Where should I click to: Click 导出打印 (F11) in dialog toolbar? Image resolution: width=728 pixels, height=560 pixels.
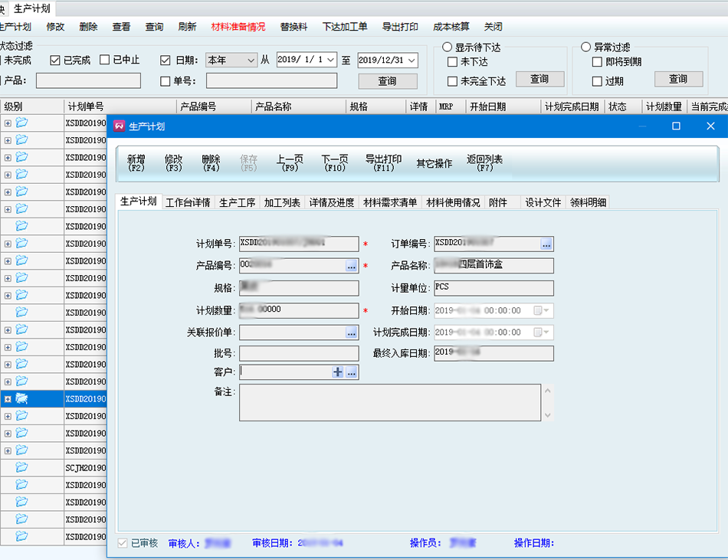point(383,163)
